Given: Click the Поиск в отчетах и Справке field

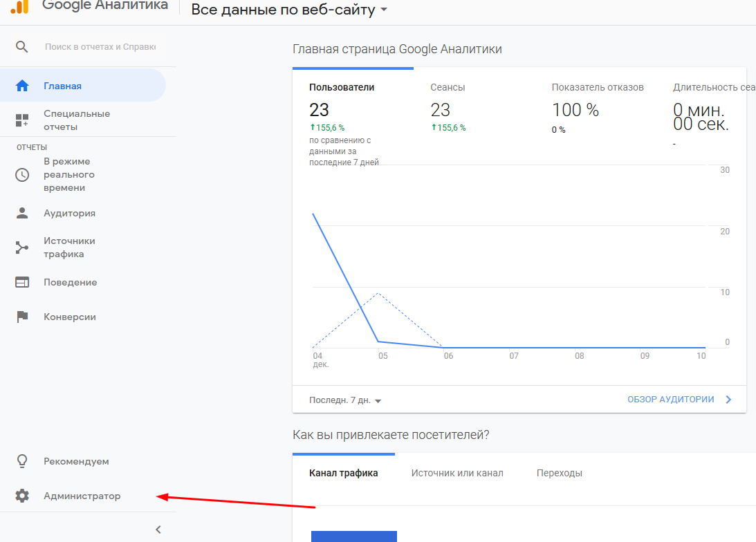Looking at the screenshot, I should pyautogui.click(x=100, y=47).
